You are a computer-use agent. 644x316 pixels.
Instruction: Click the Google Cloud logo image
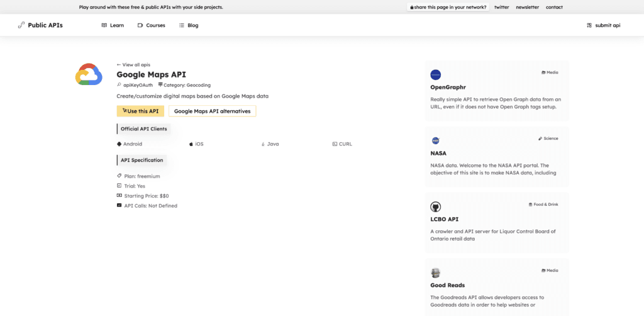coord(89,74)
